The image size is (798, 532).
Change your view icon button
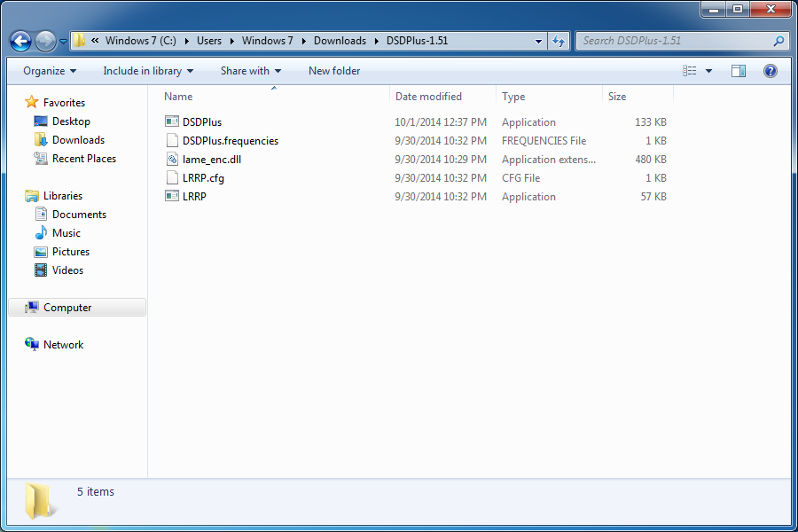click(x=690, y=71)
